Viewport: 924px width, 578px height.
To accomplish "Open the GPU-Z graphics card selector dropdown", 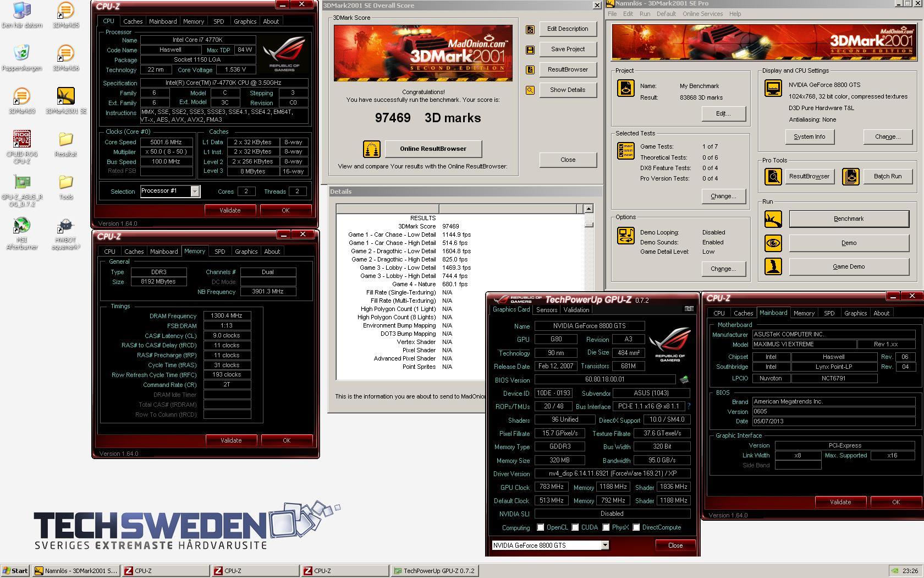I will [604, 545].
